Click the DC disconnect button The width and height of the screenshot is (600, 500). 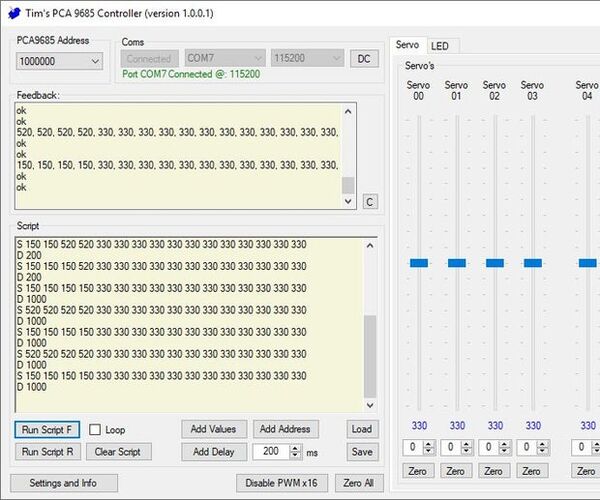click(x=365, y=59)
